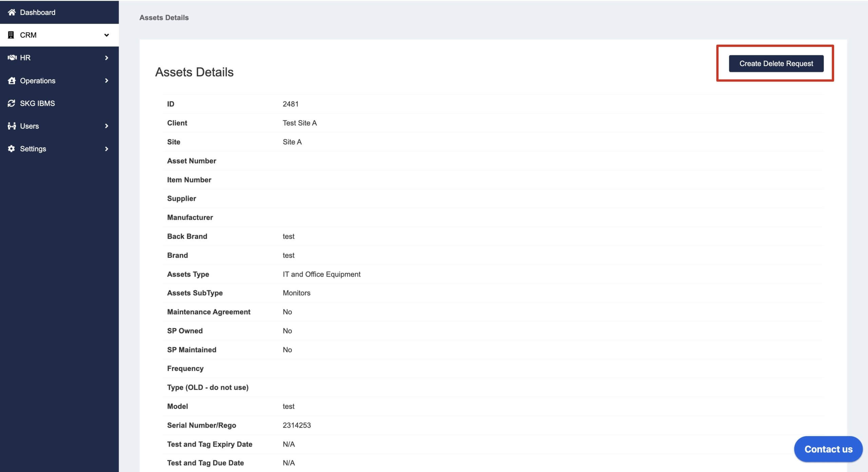Click the HR handshake icon

12,57
